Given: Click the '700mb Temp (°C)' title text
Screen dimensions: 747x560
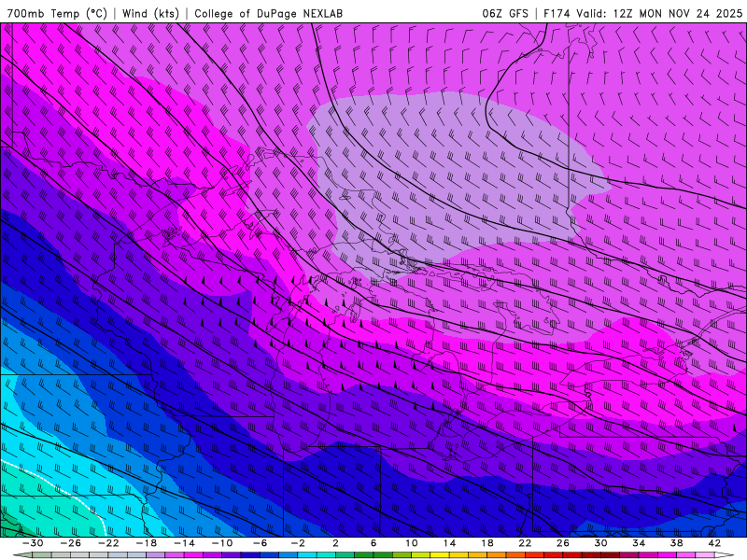Looking at the screenshot, I should (57, 13).
